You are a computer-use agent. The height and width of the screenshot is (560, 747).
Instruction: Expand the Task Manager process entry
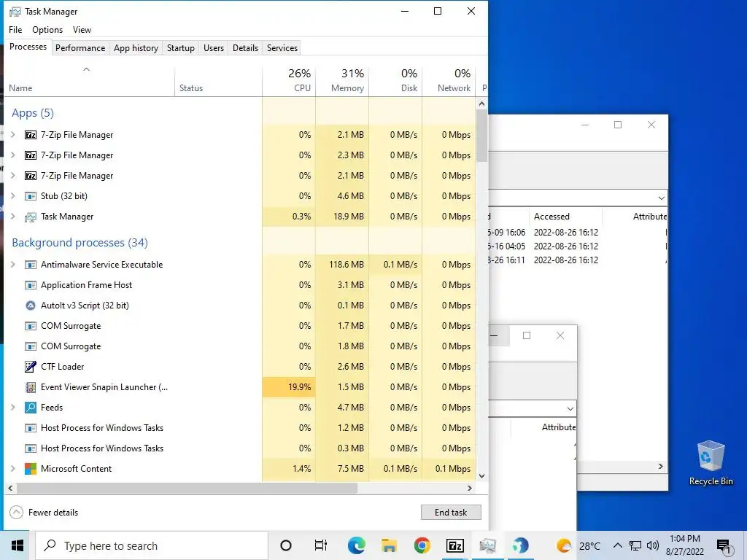click(x=13, y=217)
